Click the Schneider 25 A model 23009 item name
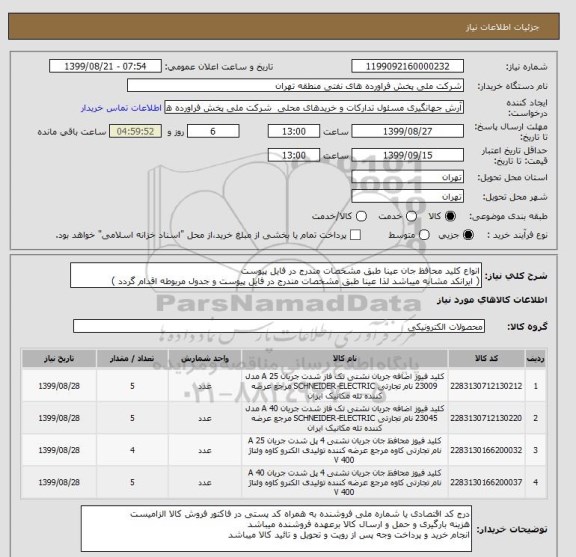The height and width of the screenshot is (557, 576). click(345, 386)
